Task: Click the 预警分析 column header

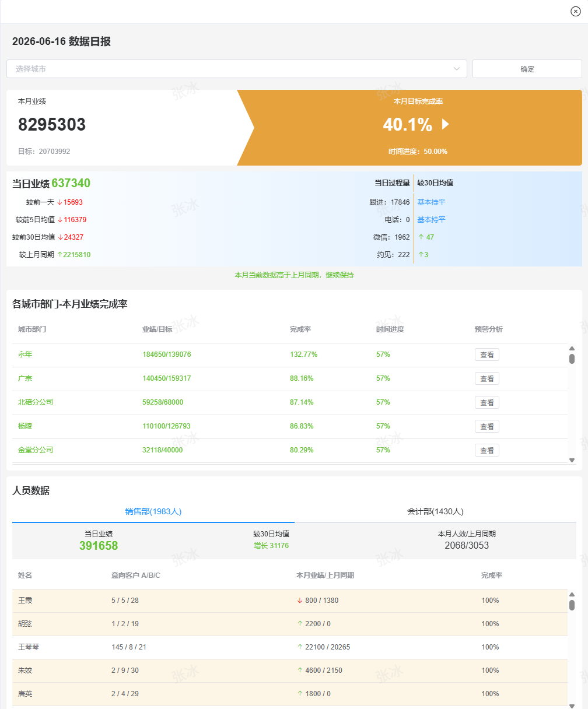Action: [x=489, y=329]
